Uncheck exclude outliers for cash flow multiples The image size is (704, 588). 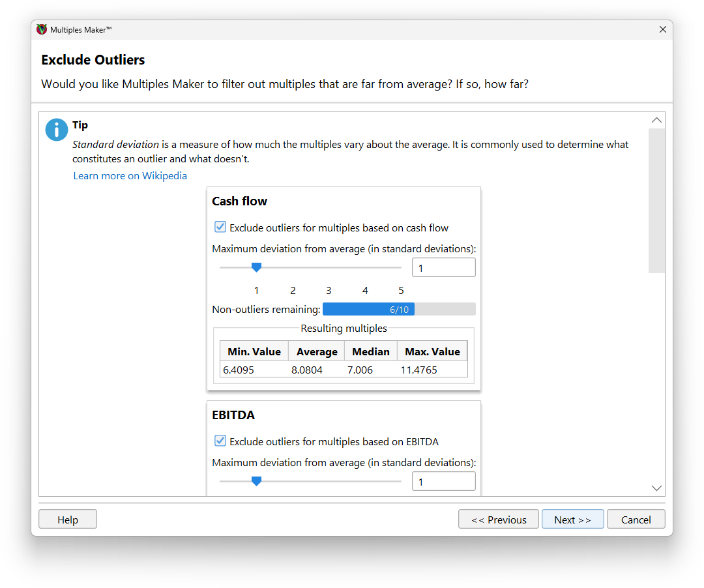pos(220,226)
